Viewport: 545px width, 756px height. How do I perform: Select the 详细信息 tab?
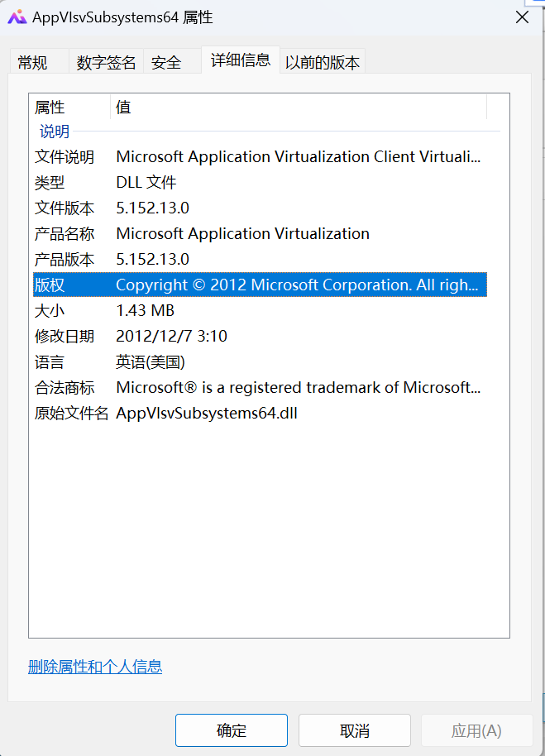[x=240, y=60]
